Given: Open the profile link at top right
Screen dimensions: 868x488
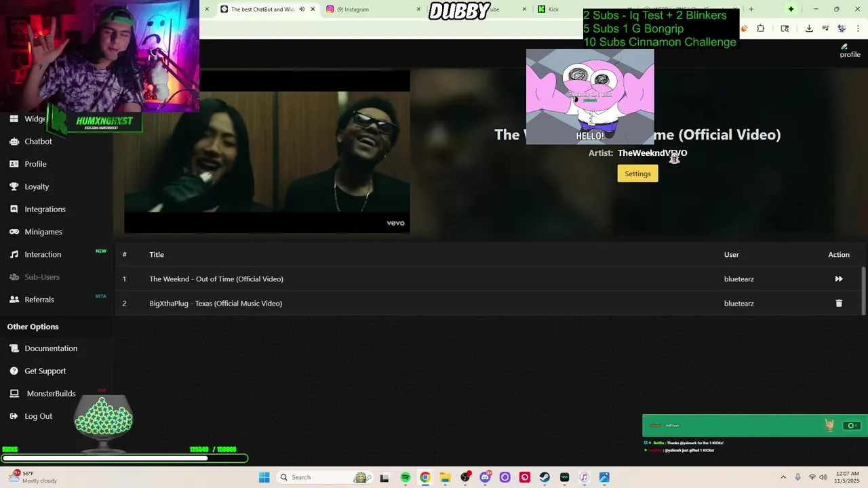Looking at the screenshot, I should click(x=850, y=51).
